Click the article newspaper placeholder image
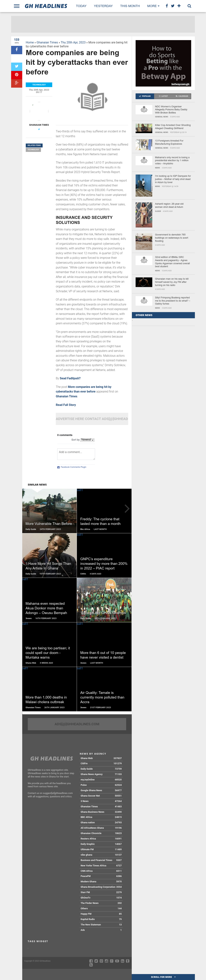The height and width of the screenshot is (980, 206). tap(92, 97)
